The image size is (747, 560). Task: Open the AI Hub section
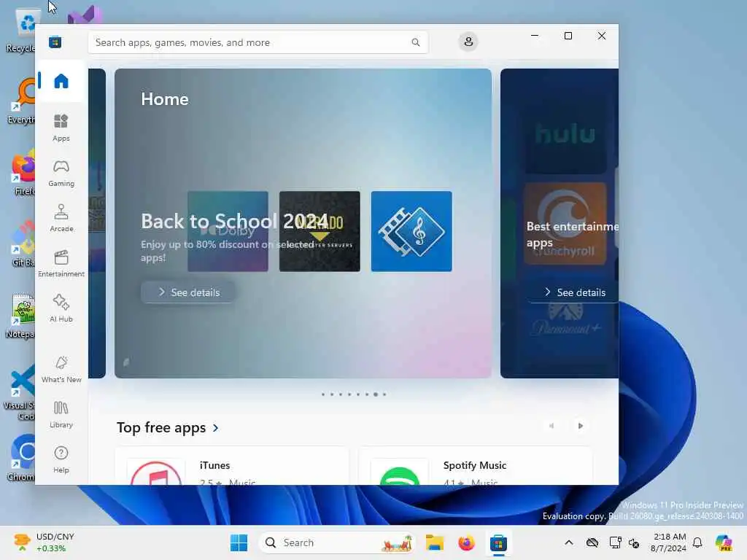tap(61, 308)
